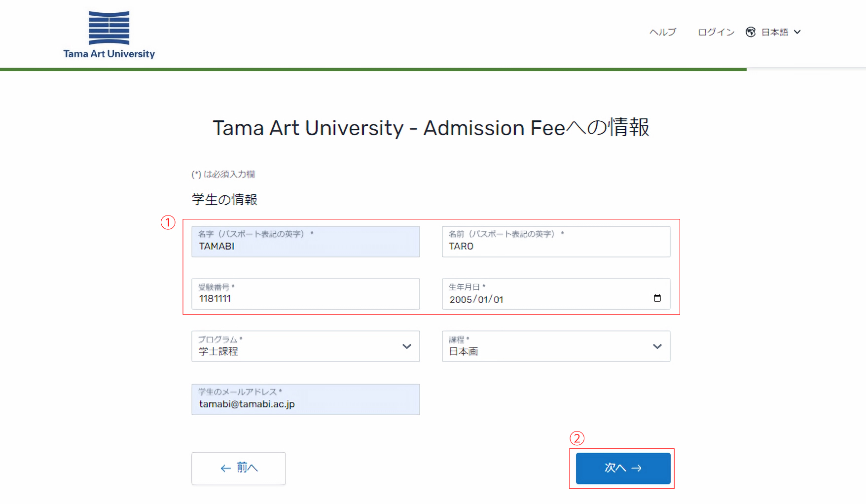Go to ログイン in the header
The height and width of the screenshot is (504, 866).
click(716, 32)
